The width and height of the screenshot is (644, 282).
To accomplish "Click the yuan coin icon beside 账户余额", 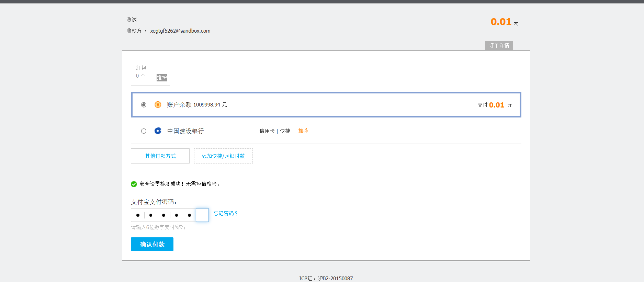I will tap(158, 105).
